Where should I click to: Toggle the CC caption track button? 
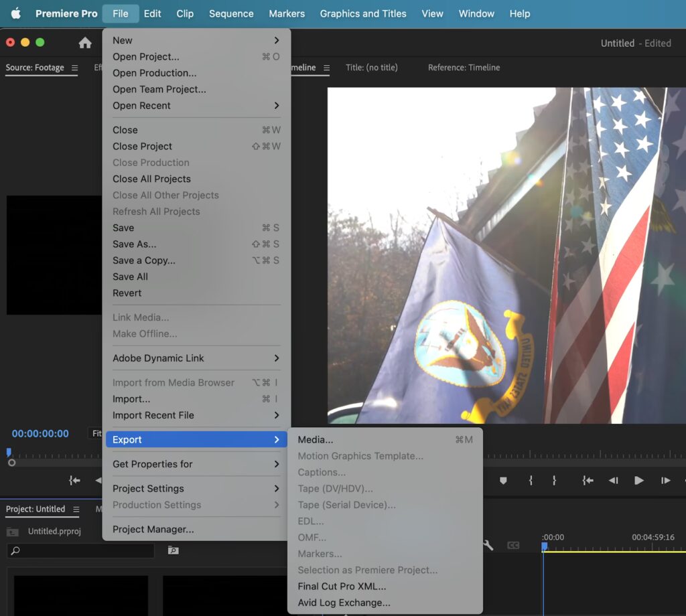[513, 546]
